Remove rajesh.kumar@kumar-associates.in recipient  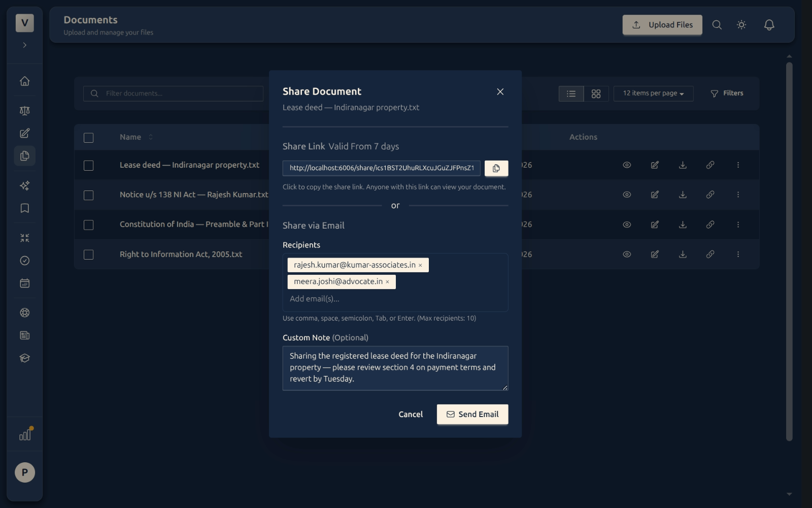click(420, 265)
